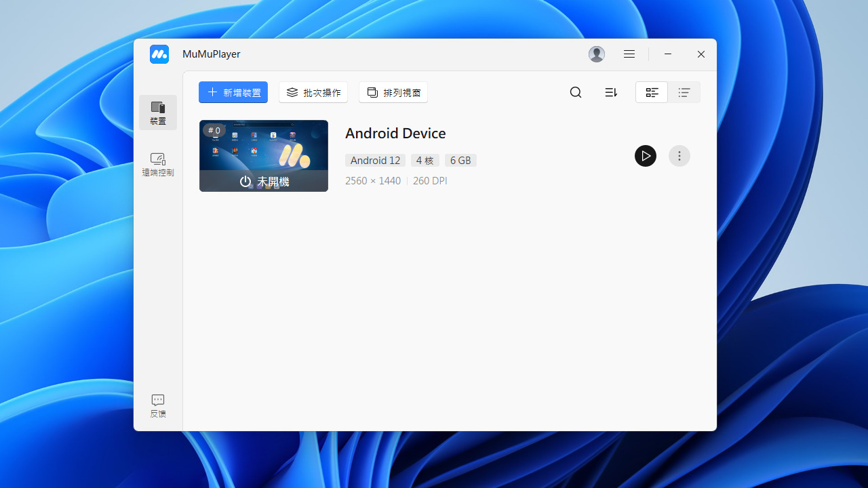Open 批次操作 batch operations
Viewport: 868px width, 488px height.
point(313,92)
